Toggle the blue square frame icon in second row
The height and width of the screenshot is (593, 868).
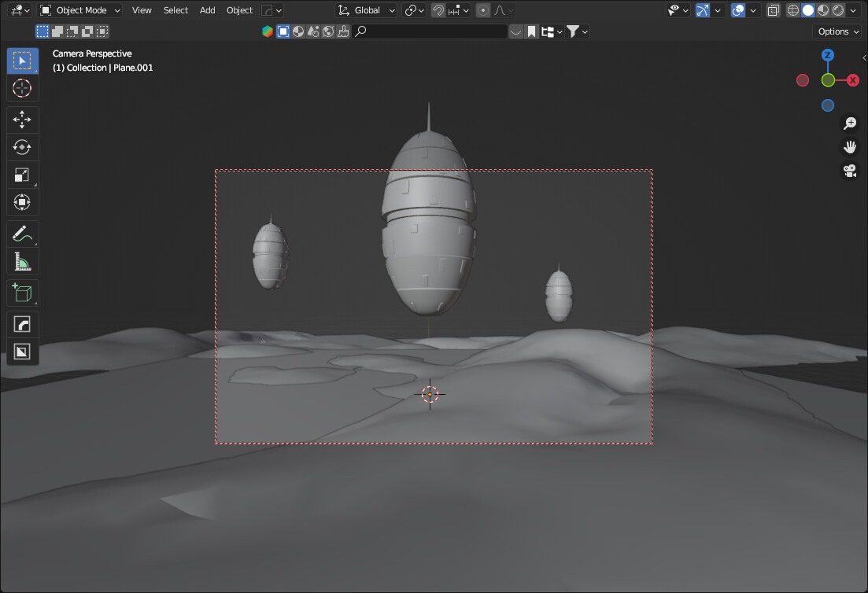click(283, 31)
